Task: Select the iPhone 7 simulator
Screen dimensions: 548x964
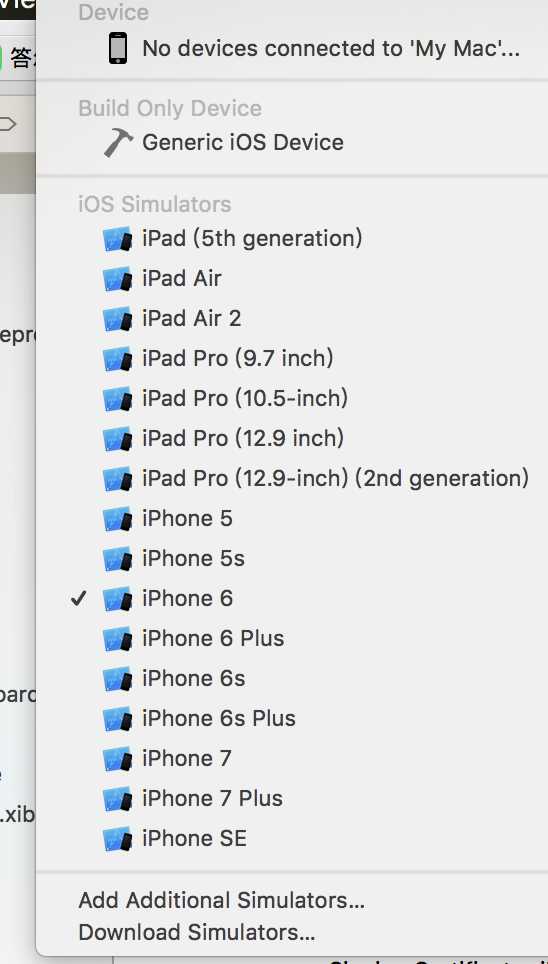Action: (x=292, y=758)
